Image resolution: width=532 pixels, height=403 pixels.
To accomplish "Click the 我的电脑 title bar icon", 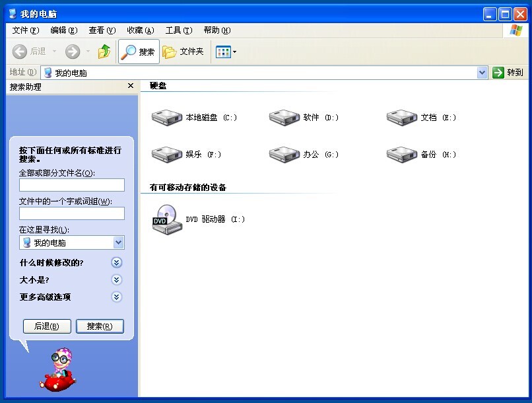I will 13,14.
